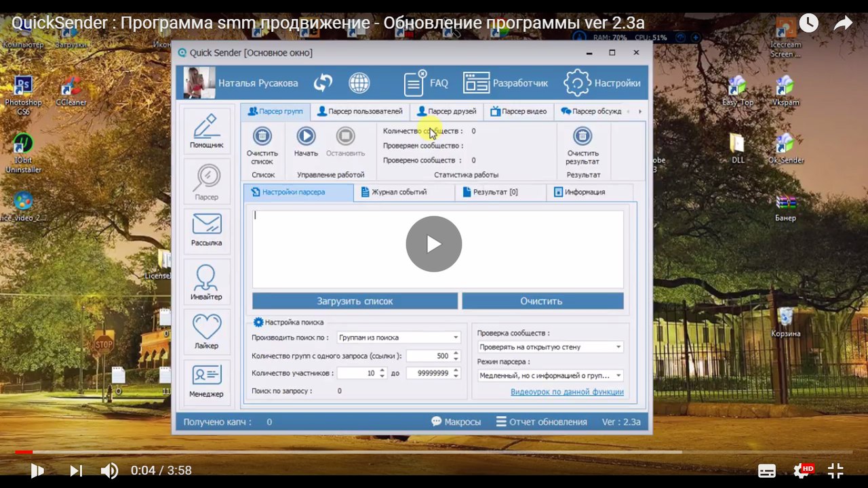The width and height of the screenshot is (868, 488).
Task: Open the Рассылка mail sidebar icon
Action: pyautogui.click(x=206, y=230)
